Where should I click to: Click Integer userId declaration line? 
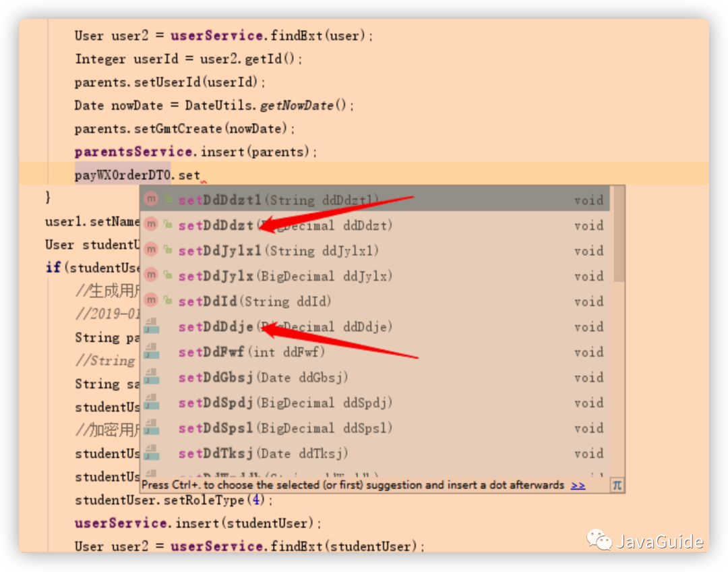(189, 59)
